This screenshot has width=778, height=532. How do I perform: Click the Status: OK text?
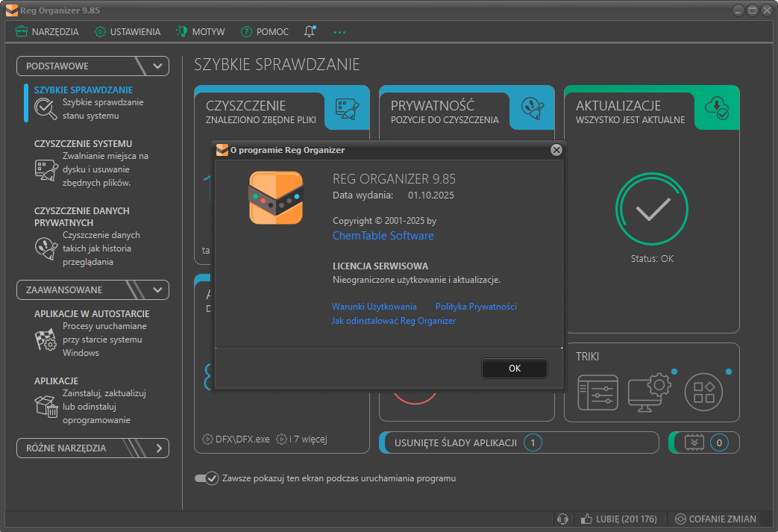(652, 259)
